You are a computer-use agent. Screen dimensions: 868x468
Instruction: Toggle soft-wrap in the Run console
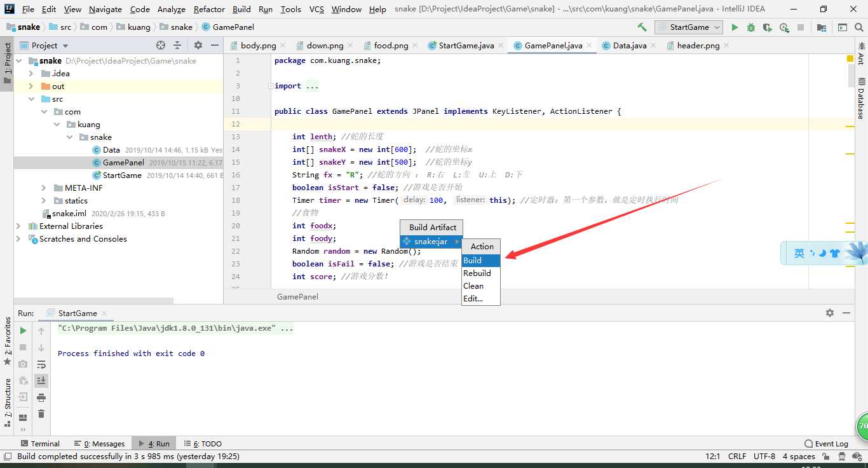[x=41, y=364]
